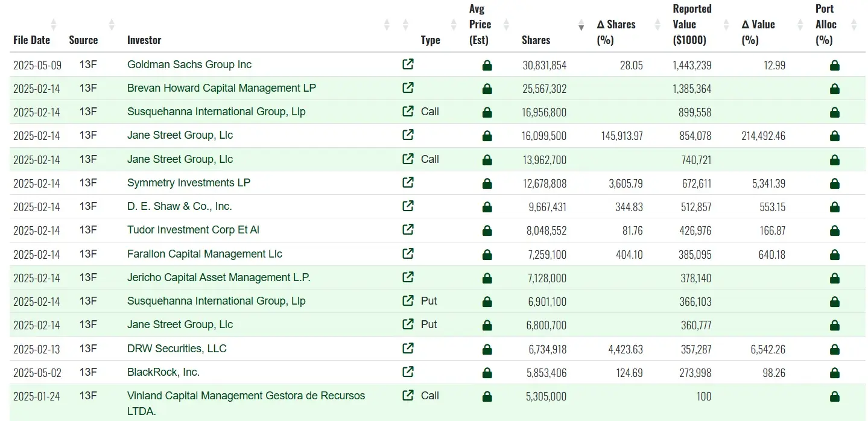The image size is (868, 421).
Task: Open external link icon for Symmetry Investments
Action: [408, 183]
